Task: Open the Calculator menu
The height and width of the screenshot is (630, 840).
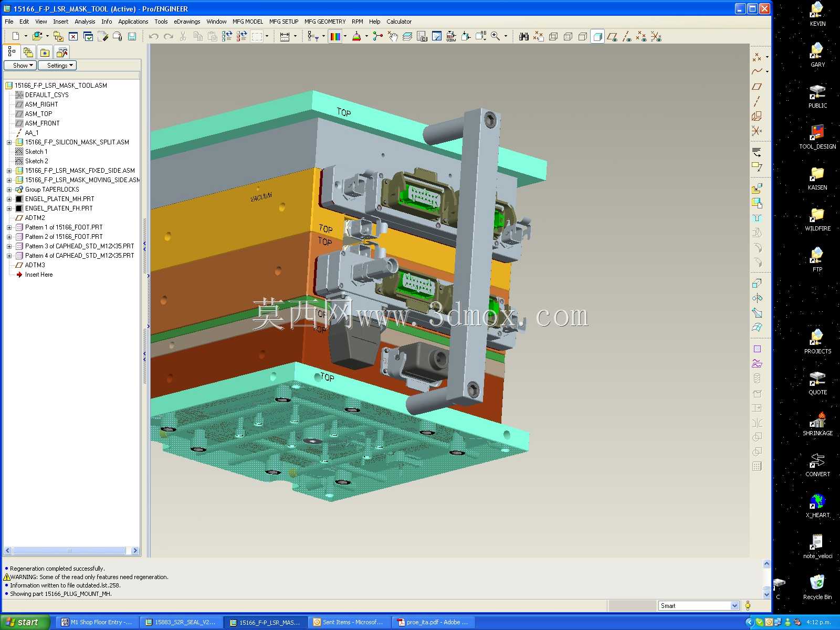Action: point(399,22)
